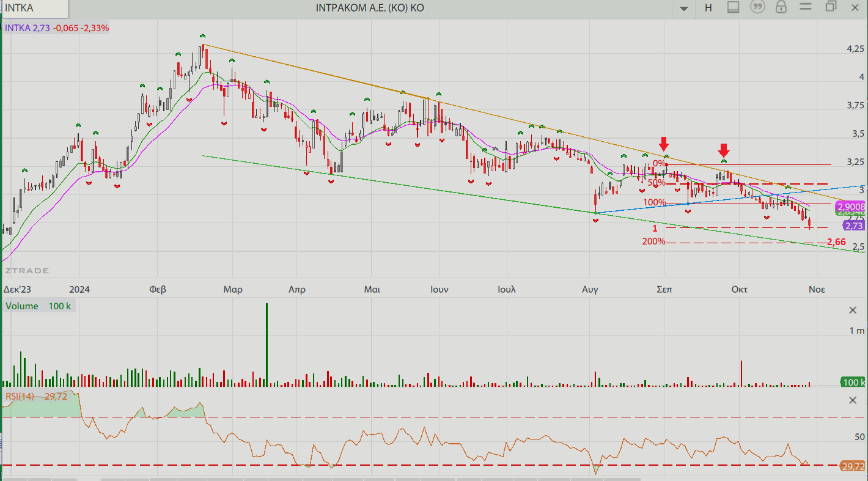Toggle the bottom panel layout icon
Viewport: 868px width, 481px height.
coord(734,7)
